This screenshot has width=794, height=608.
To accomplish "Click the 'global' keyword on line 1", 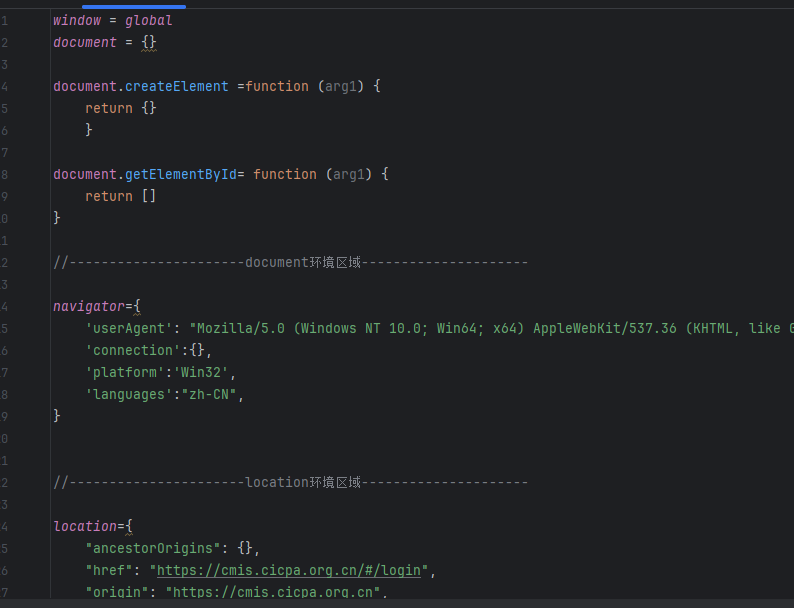I will pos(148,21).
